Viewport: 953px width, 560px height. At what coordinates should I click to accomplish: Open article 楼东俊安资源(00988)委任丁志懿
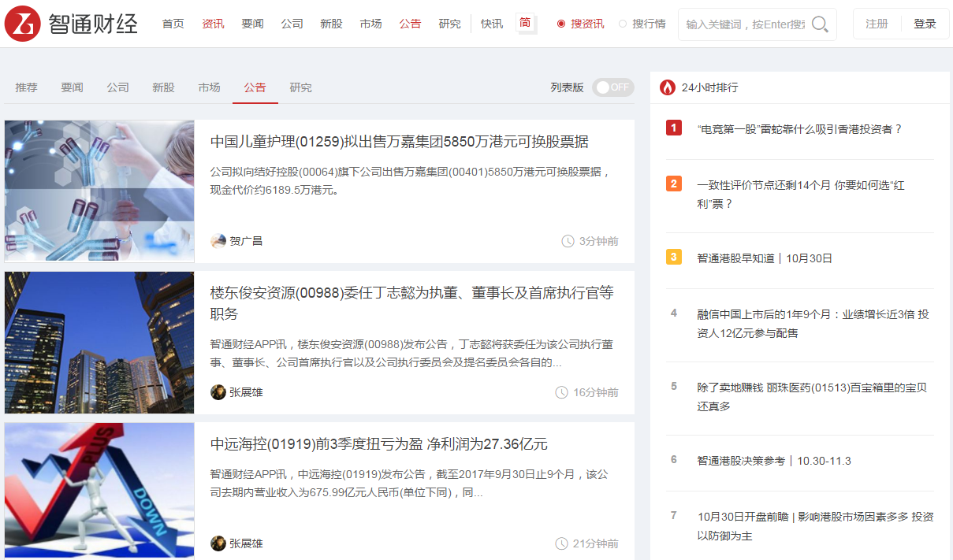tap(411, 303)
